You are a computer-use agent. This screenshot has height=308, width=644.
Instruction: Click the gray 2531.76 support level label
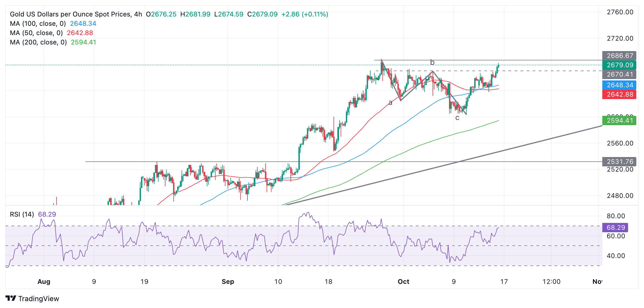click(x=619, y=162)
